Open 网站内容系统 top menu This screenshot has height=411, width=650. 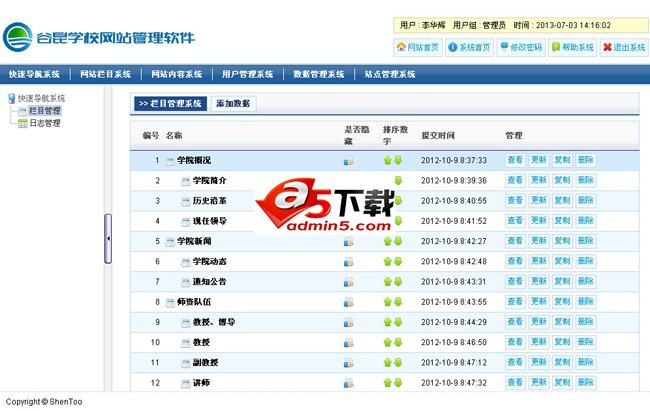[177, 74]
